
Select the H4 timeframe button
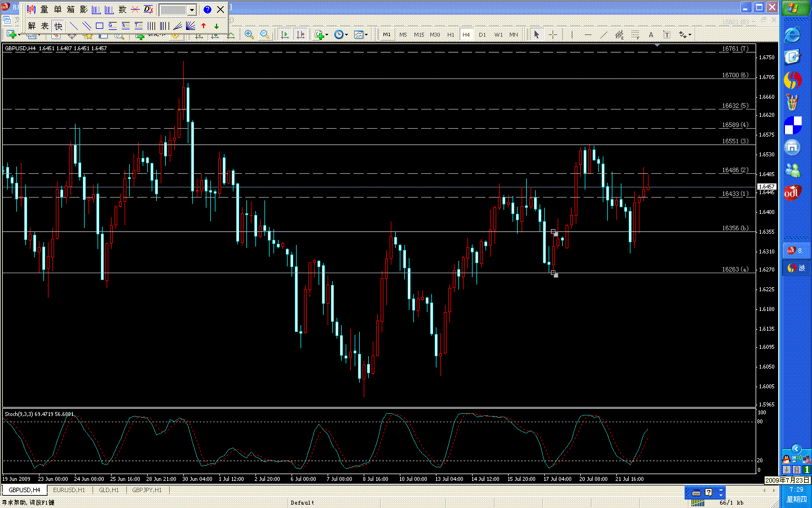[x=466, y=34]
